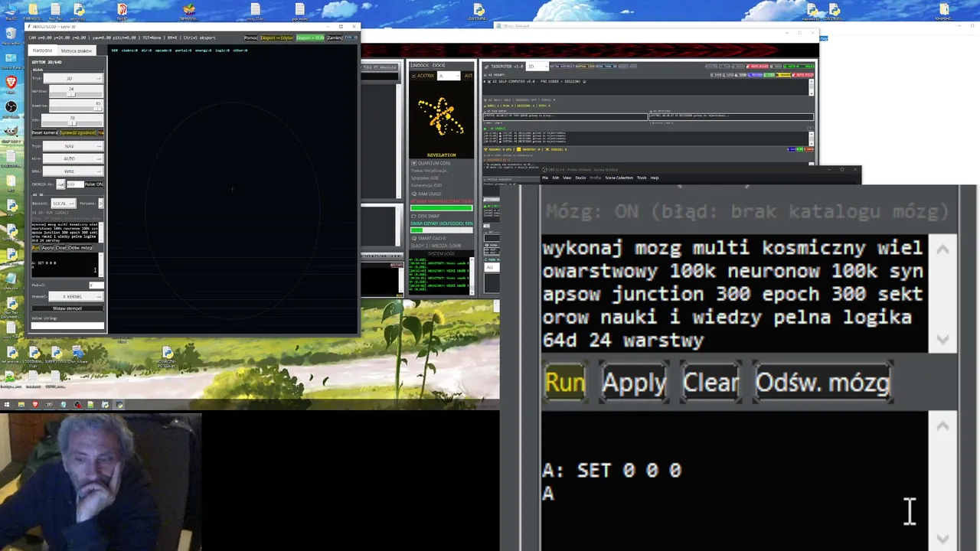980x551 pixels.
Task: Click Eksport → Edytor button
Action: pos(277,37)
